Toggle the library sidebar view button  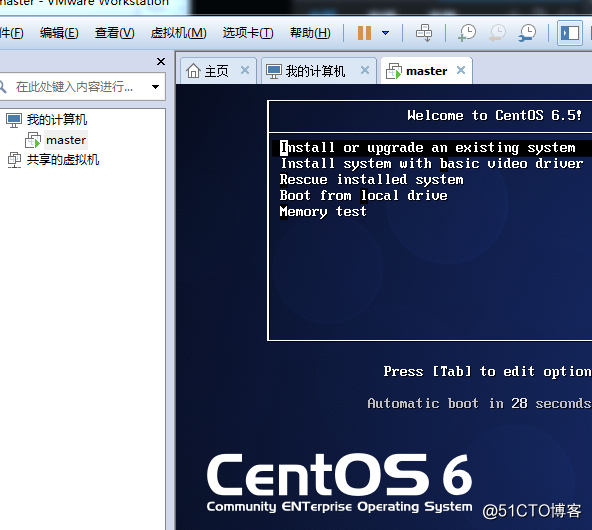pyautogui.click(x=570, y=33)
